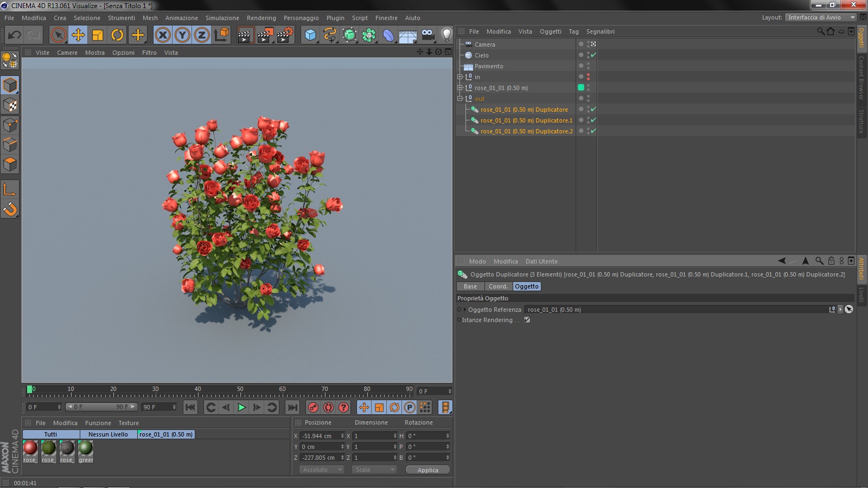868x488 pixels.
Task: Click the Render to Picture Viewer icon
Action: [265, 35]
